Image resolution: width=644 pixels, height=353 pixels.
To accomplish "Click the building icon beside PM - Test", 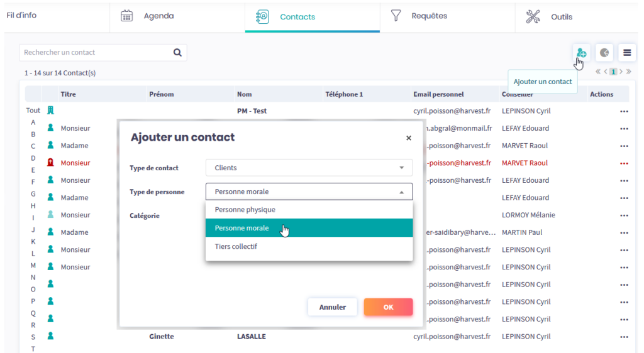I will click(x=51, y=111).
